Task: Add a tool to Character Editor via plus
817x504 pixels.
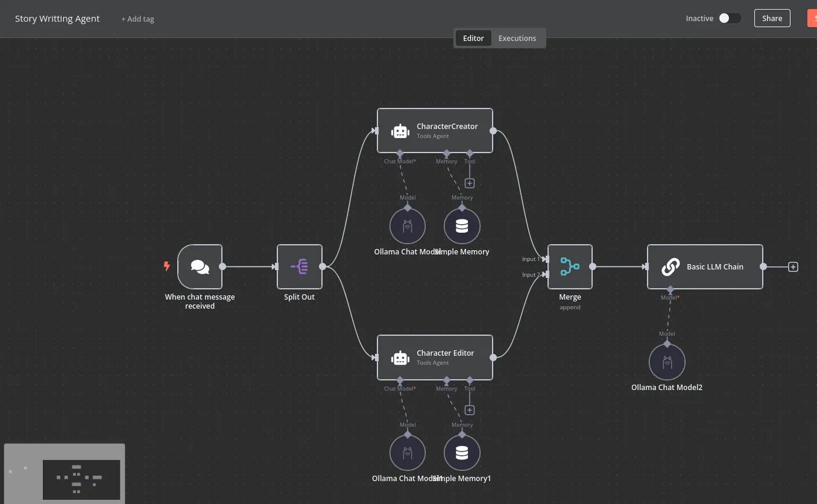Action: [x=470, y=410]
